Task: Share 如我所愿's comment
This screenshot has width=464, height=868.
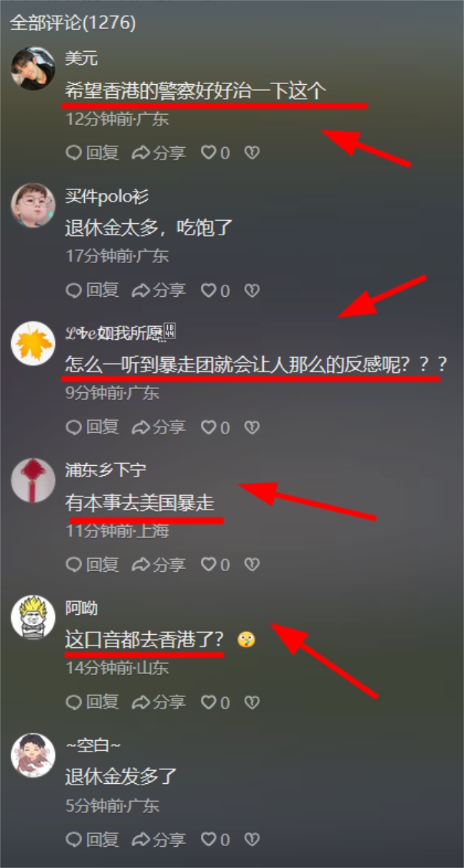Action: pyautogui.click(x=159, y=427)
